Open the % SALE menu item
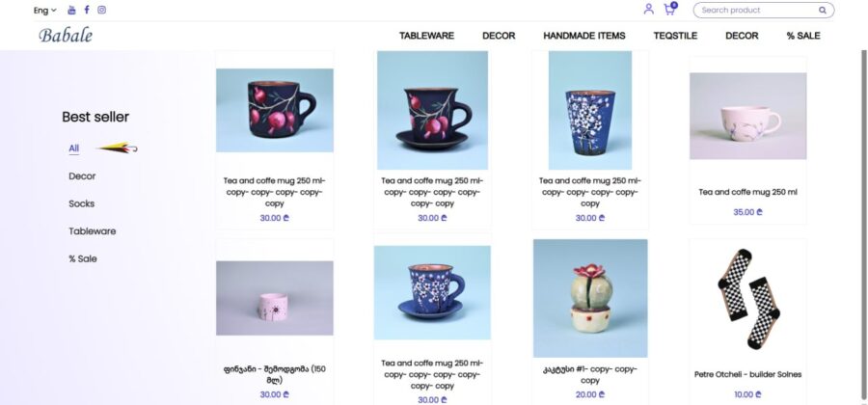This screenshot has width=868, height=405. (x=803, y=36)
